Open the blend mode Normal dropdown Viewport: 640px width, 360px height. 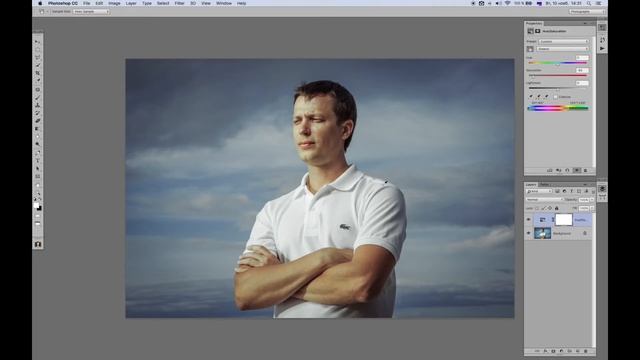[544, 200]
